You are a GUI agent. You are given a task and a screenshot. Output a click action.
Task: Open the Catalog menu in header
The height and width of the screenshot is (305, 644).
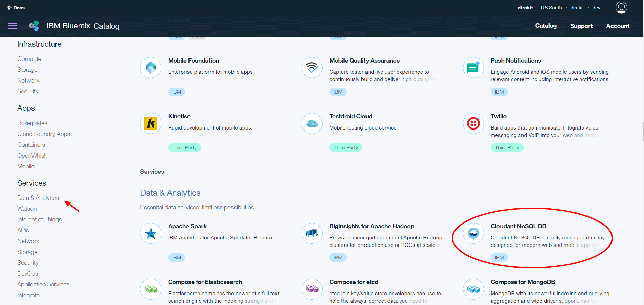coord(546,26)
